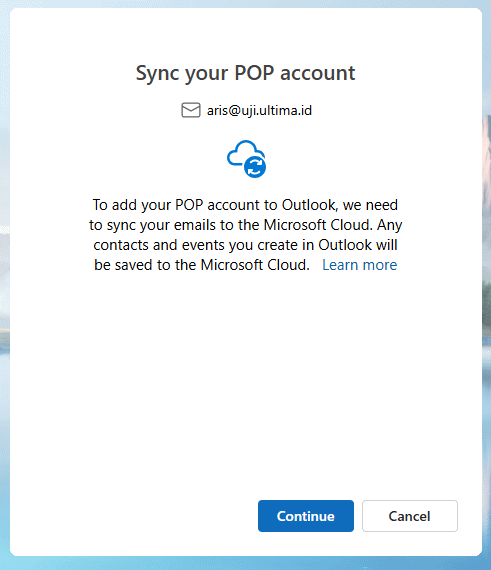Cancel the POP account sync
Screen dimensions: 491x570
[410, 515]
